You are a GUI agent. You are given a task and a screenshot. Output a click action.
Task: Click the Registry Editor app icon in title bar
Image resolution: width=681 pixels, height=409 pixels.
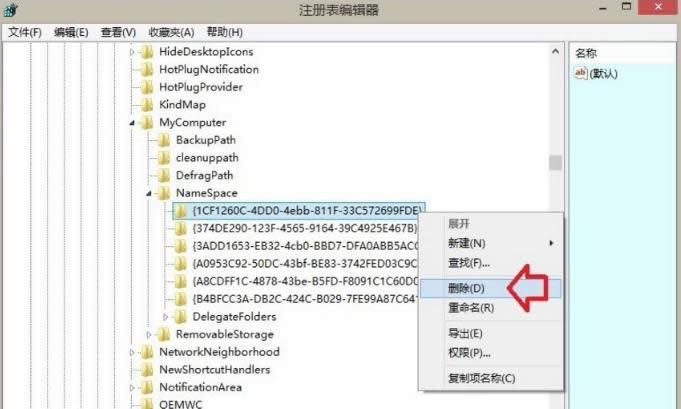tap(10, 10)
